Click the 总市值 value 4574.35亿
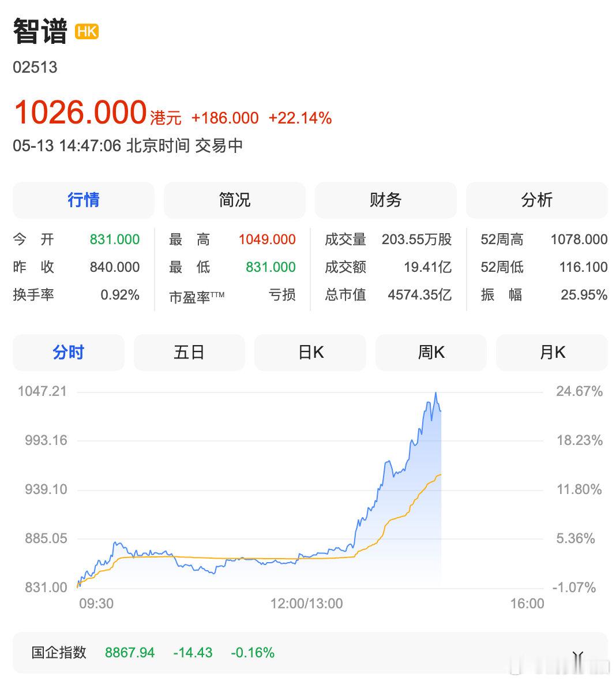Viewport: 616px width, 681px height. point(420,295)
